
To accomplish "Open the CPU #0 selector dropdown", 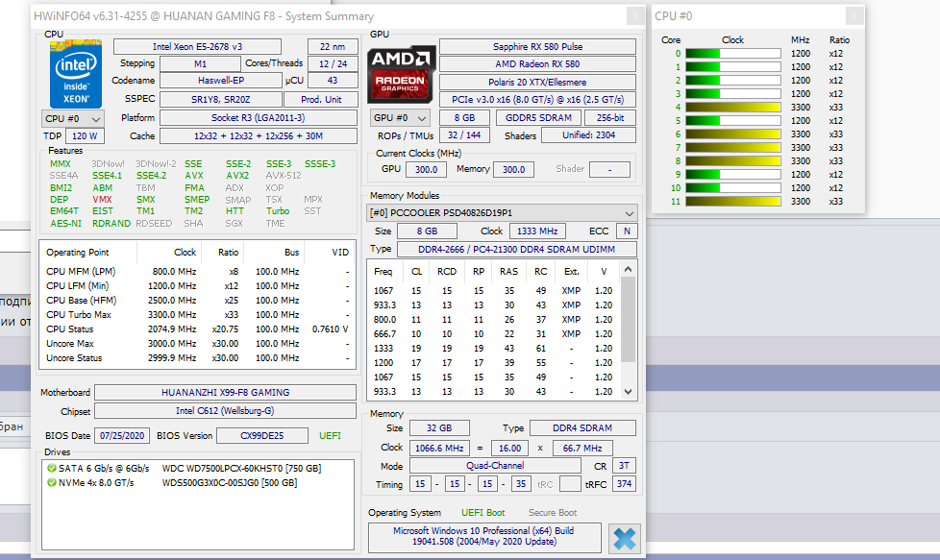I will tap(73, 118).
